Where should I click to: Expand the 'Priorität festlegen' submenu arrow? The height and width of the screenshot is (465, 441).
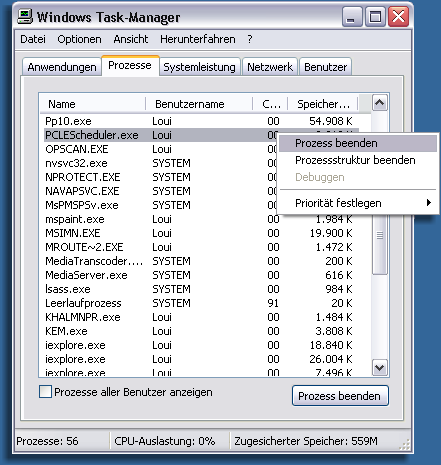[429, 203]
